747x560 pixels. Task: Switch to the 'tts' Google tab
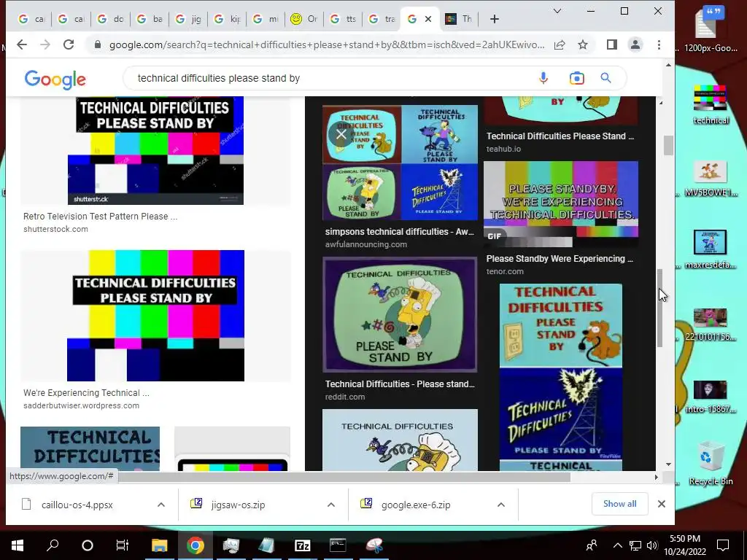[x=344, y=19]
